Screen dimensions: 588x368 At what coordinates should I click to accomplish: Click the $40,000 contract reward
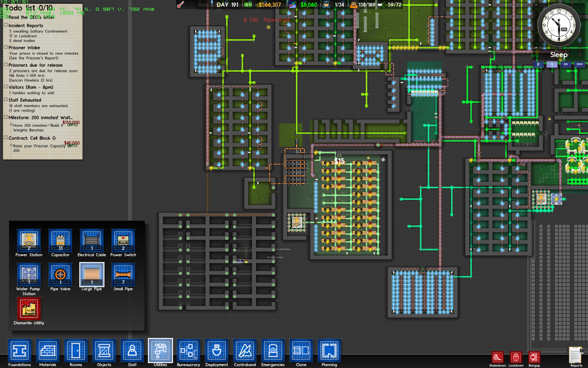click(x=72, y=143)
